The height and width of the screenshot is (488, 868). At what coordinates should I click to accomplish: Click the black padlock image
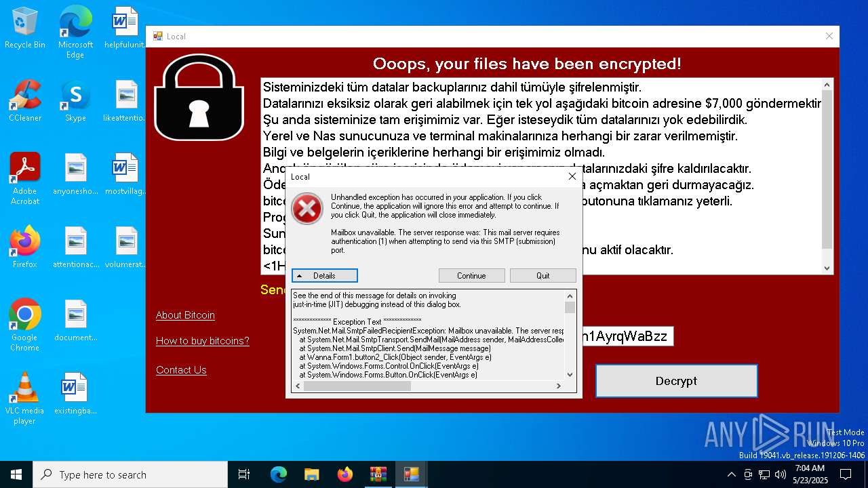[x=199, y=97]
